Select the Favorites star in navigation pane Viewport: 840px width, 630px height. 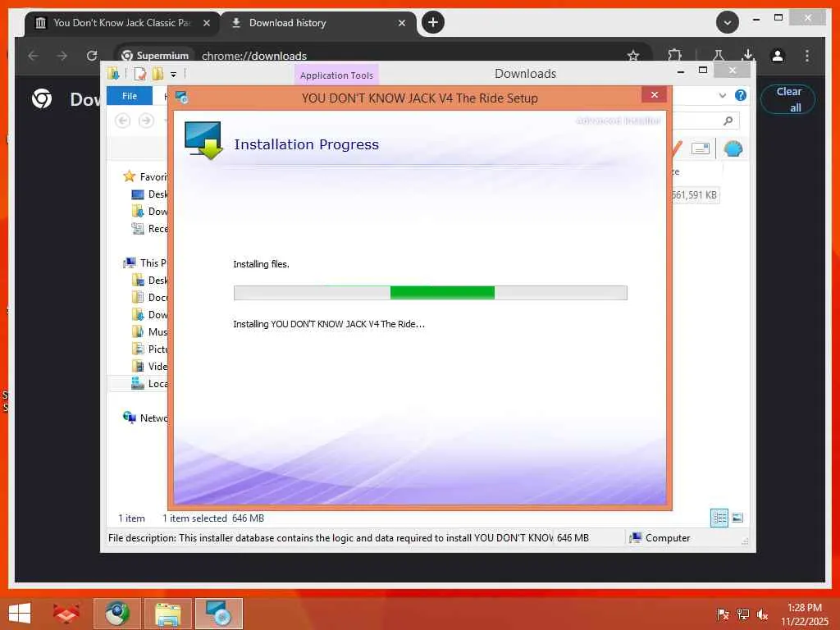coord(129,176)
